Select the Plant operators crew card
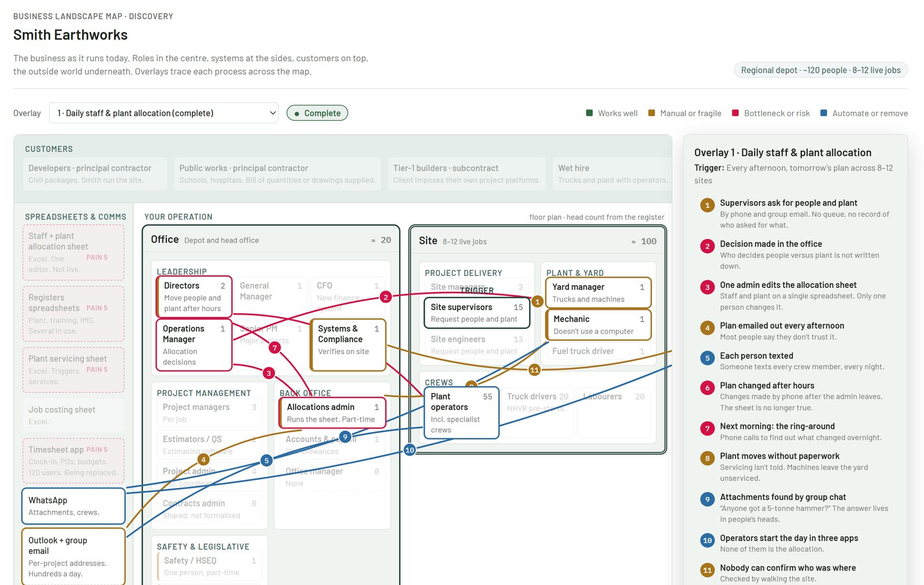 click(x=461, y=412)
